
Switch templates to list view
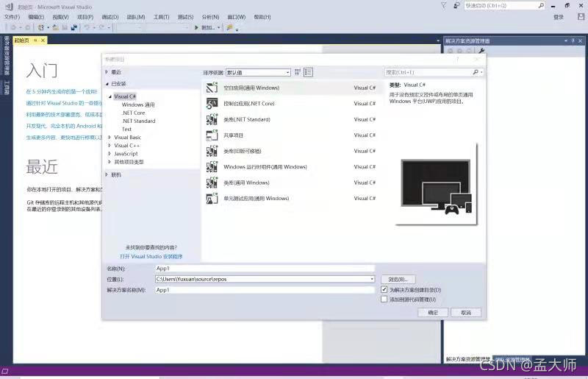pos(308,72)
